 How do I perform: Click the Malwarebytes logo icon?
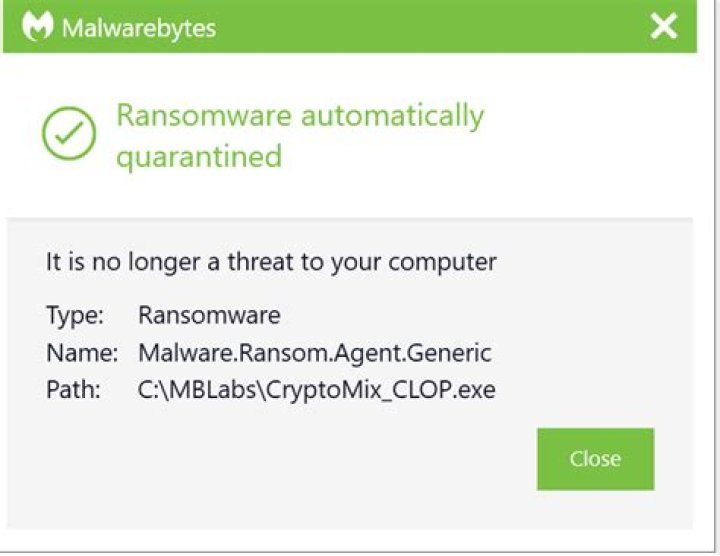pyautogui.click(x=36, y=27)
